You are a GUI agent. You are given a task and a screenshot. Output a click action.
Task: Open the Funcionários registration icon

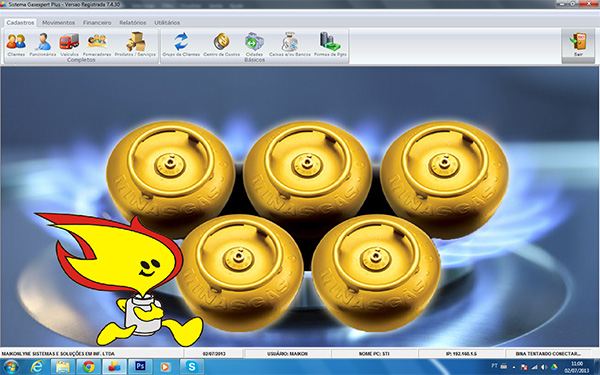tap(43, 45)
